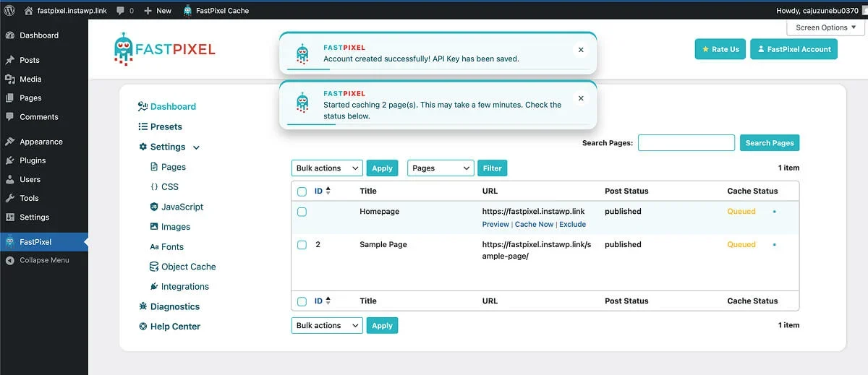Screen dimensions: 868x375
Task: Open FastPixel Account
Action: point(793,49)
